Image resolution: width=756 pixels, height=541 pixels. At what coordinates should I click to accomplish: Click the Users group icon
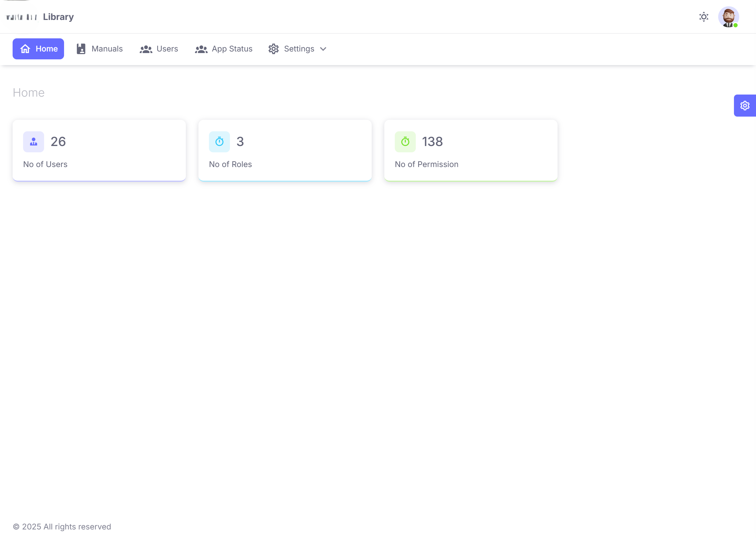coord(146,49)
